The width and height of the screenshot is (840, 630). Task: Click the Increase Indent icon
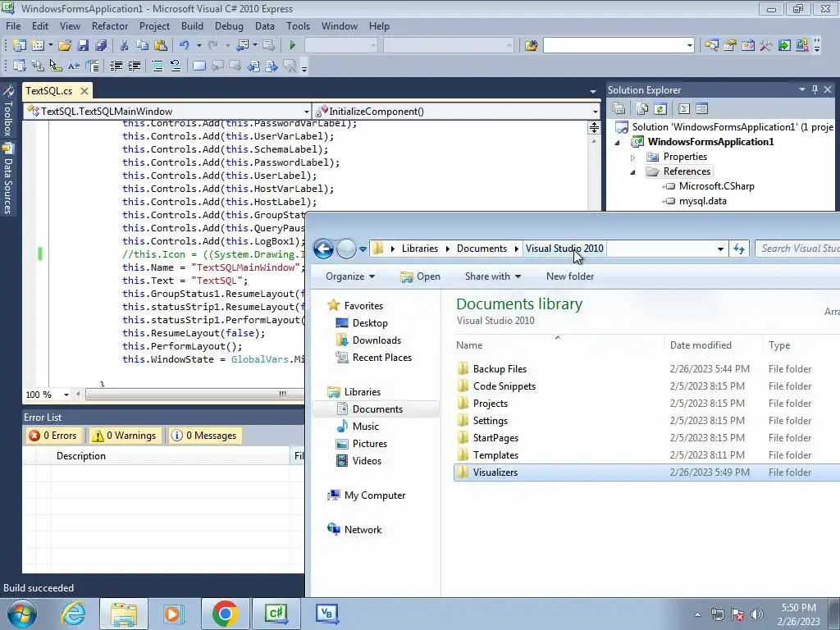click(x=134, y=66)
